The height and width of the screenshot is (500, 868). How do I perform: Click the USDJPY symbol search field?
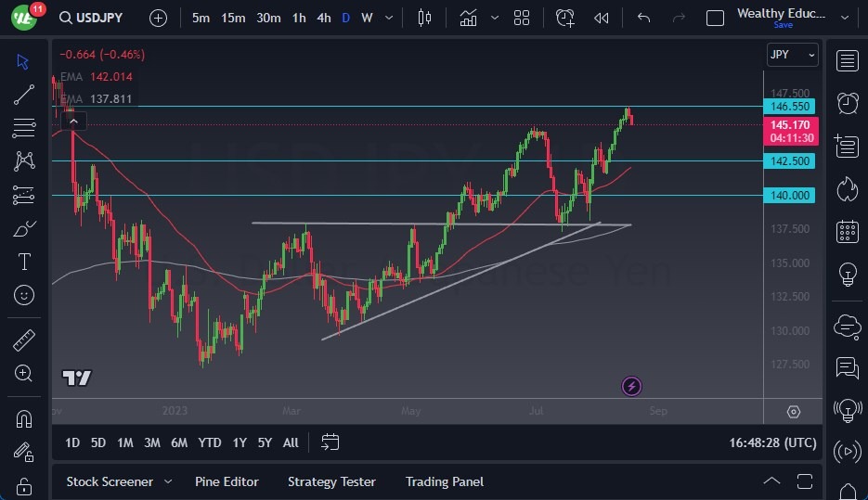[x=96, y=18]
